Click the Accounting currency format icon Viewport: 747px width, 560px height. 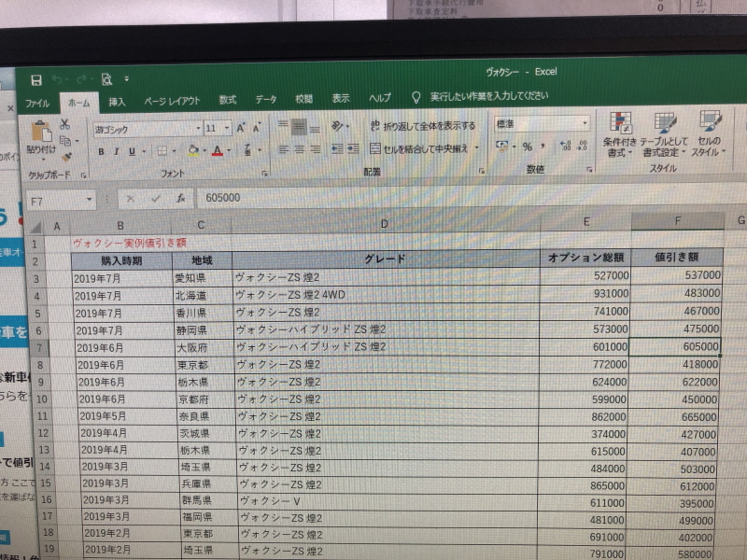(x=501, y=146)
